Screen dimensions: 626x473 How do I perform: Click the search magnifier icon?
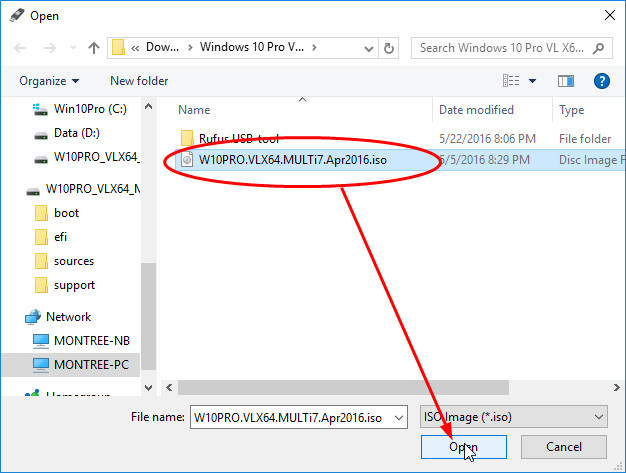(598, 48)
